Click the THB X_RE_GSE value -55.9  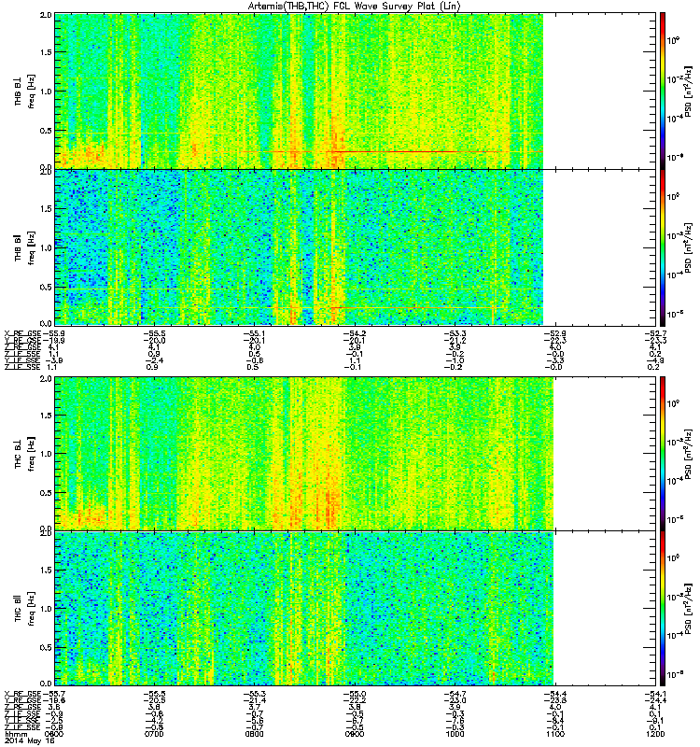(x=54, y=333)
